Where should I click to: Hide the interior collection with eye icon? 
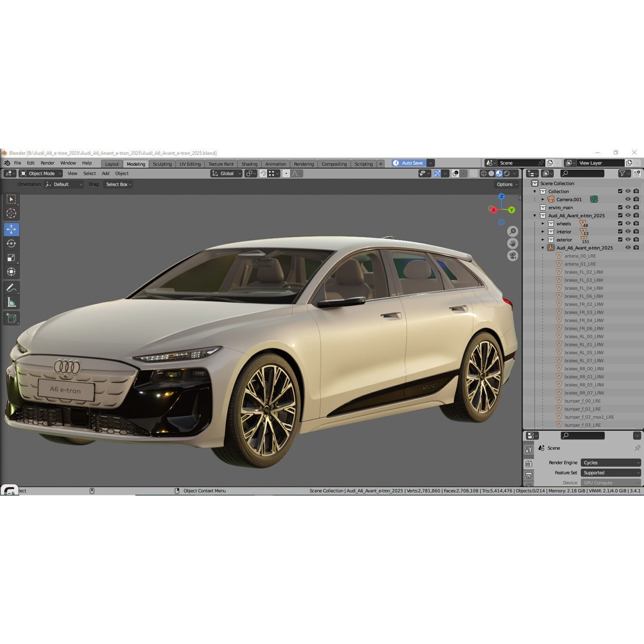pyautogui.click(x=628, y=231)
